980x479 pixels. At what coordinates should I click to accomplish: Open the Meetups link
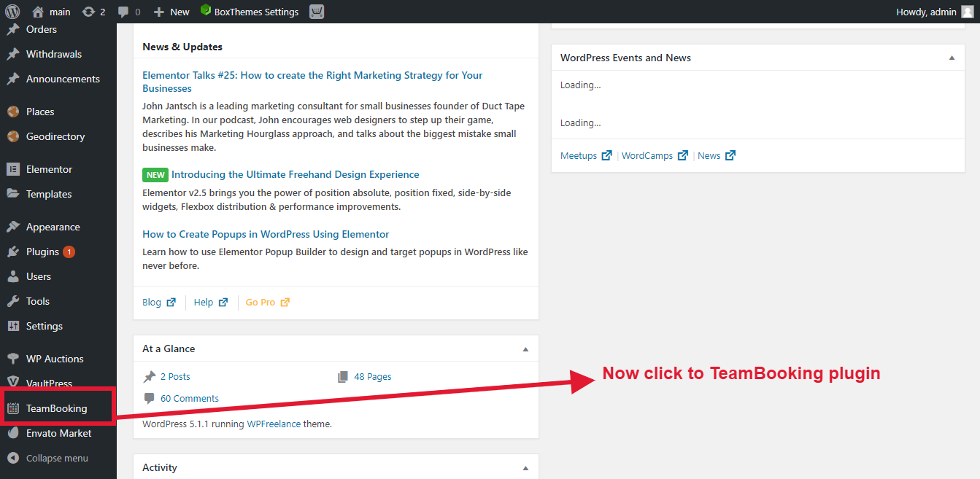(586, 155)
